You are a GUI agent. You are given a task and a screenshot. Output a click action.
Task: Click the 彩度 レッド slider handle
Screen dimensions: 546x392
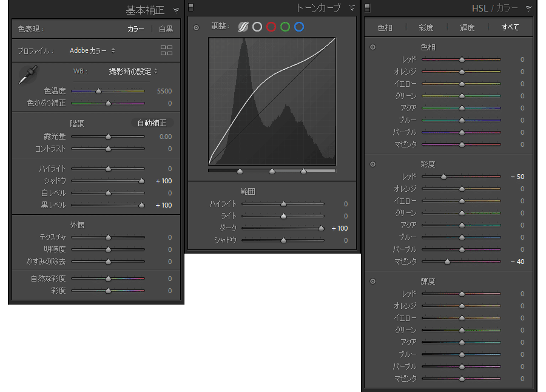(443, 177)
